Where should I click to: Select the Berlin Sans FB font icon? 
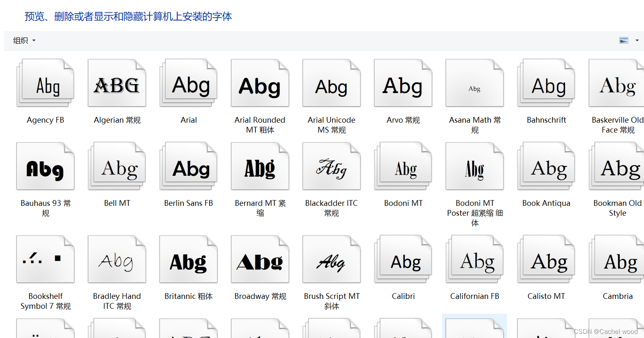188,166
